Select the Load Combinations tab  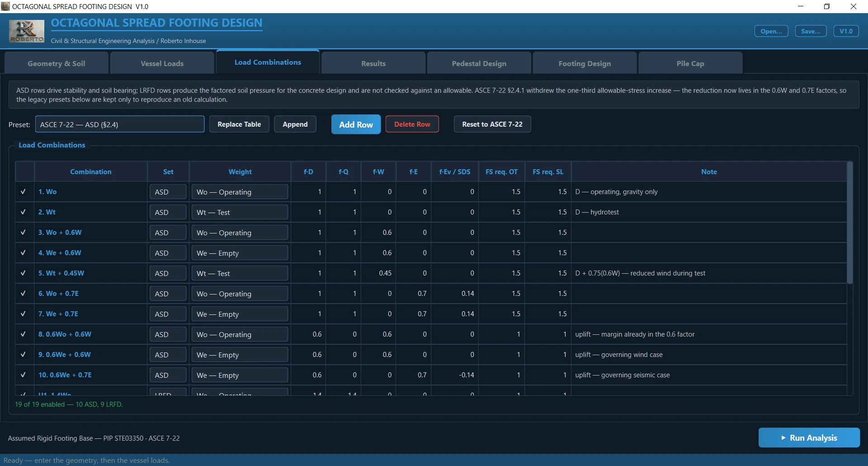click(x=268, y=62)
